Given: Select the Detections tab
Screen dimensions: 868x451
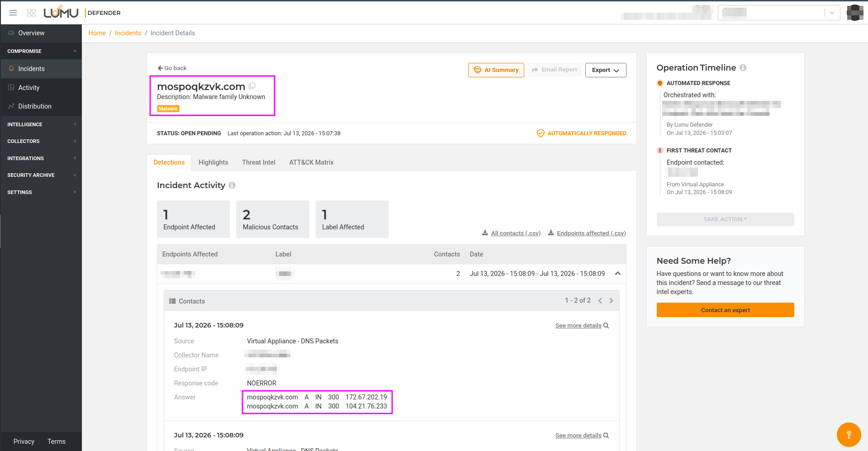Looking at the screenshot, I should coord(169,162).
